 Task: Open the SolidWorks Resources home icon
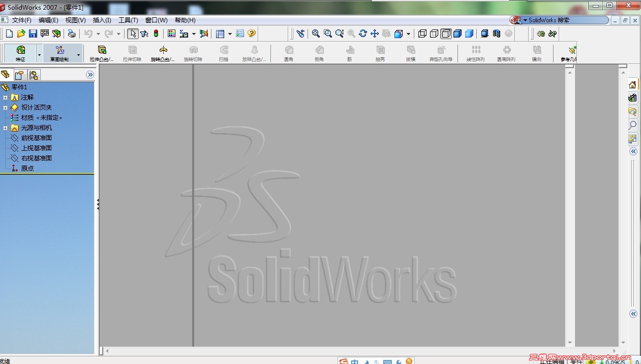click(x=632, y=84)
